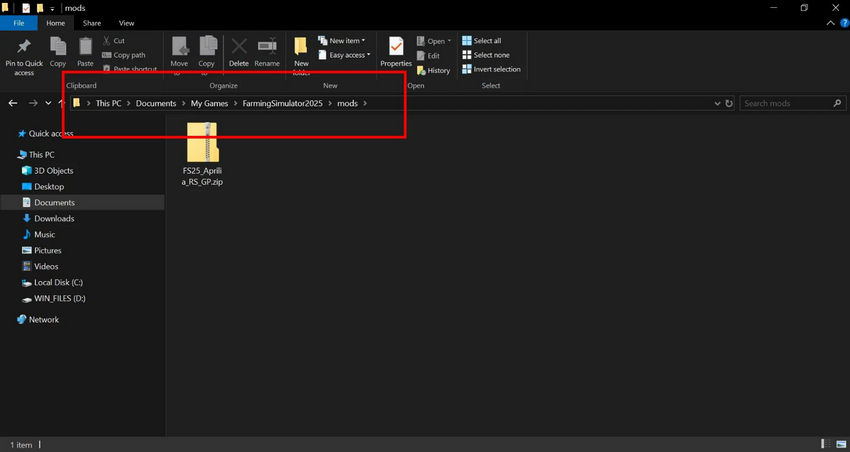Viewport: 850px width, 452px height.
Task: Click Invert selection in the ribbon
Action: pos(491,69)
